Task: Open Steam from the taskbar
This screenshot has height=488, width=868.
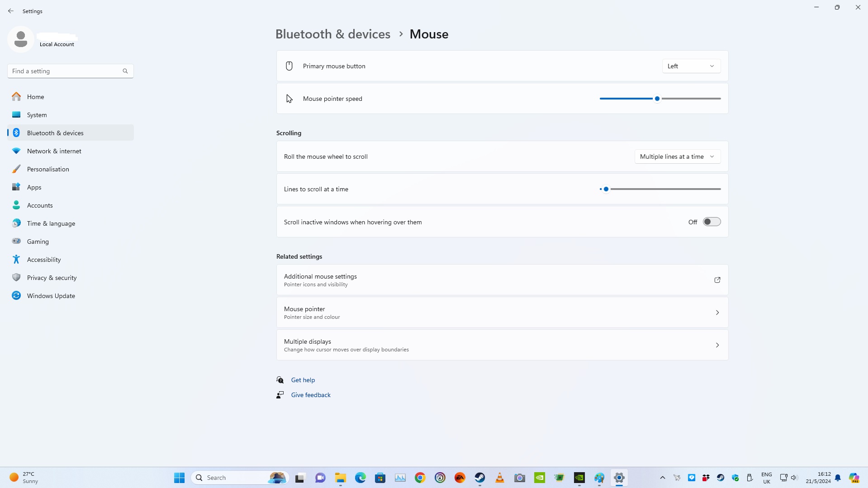Action: tap(480, 478)
